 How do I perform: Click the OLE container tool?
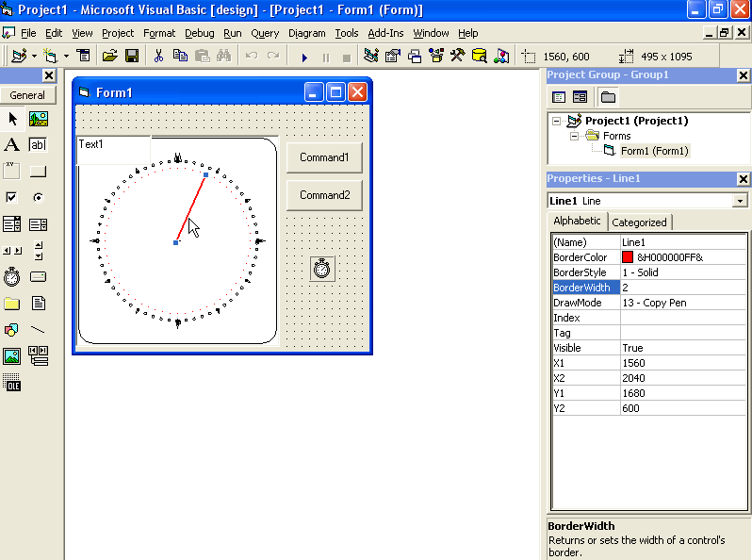(x=12, y=383)
